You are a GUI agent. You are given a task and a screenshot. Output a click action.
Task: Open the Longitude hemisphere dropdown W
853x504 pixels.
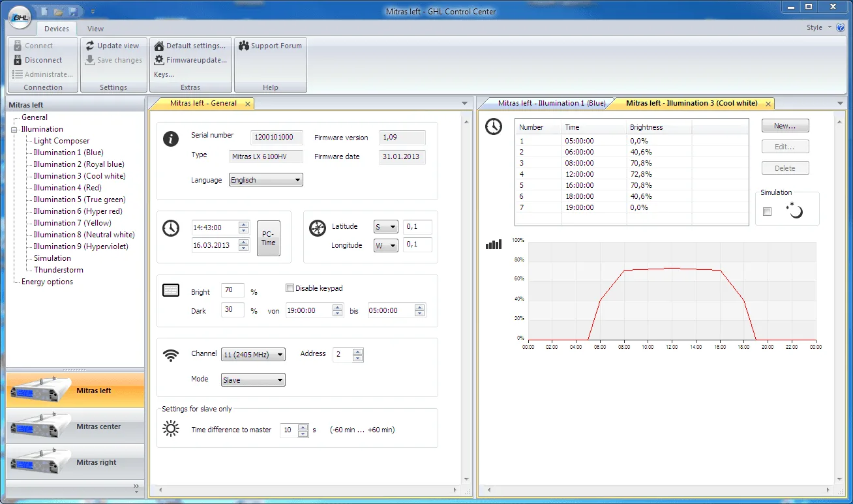(x=385, y=246)
